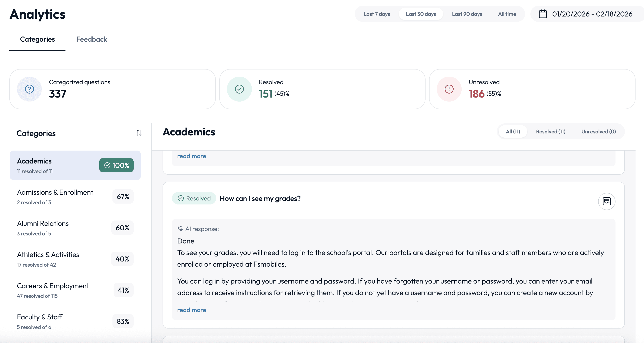Click the Unresolved exclamation circle icon

(449, 89)
